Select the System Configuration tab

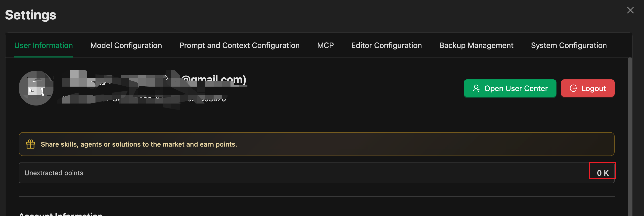[568, 46]
